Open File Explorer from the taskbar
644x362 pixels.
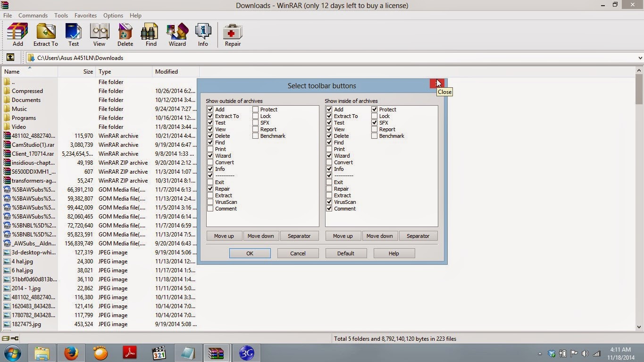(x=42, y=353)
